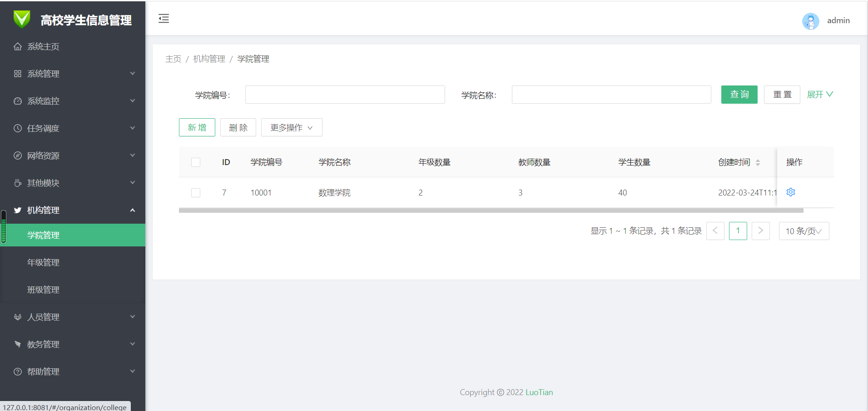
Task: Go to the next page arrow
Action: 761,231
